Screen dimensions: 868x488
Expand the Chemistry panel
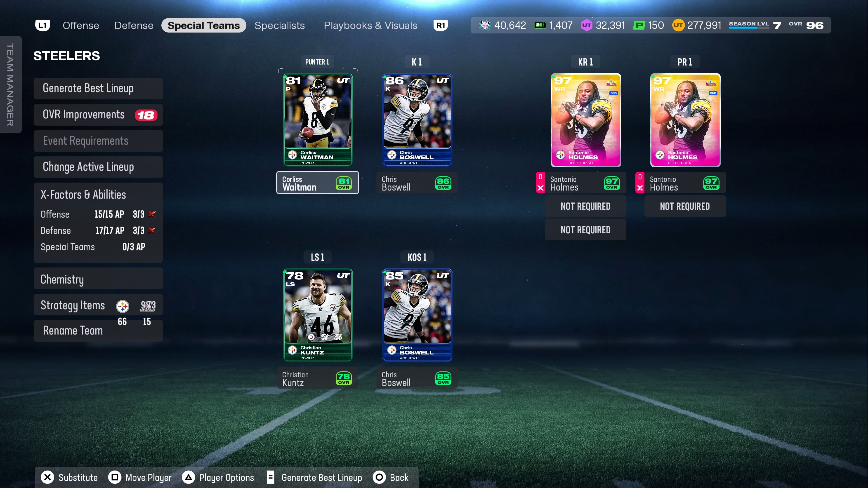tap(98, 279)
